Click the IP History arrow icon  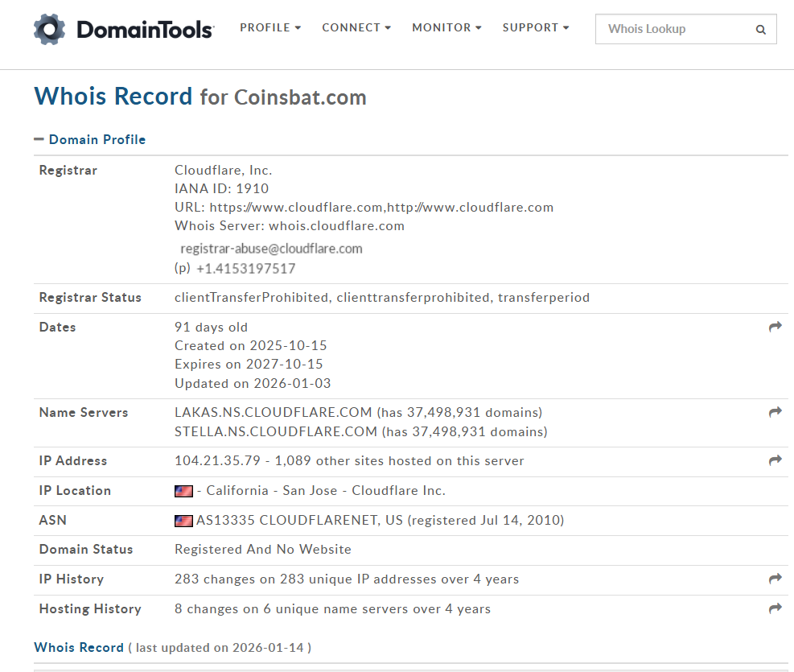(775, 579)
